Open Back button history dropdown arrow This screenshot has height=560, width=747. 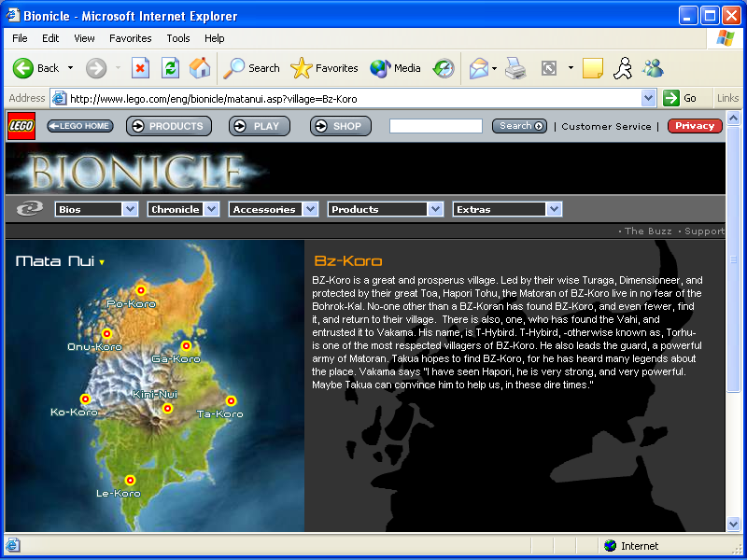pos(71,68)
